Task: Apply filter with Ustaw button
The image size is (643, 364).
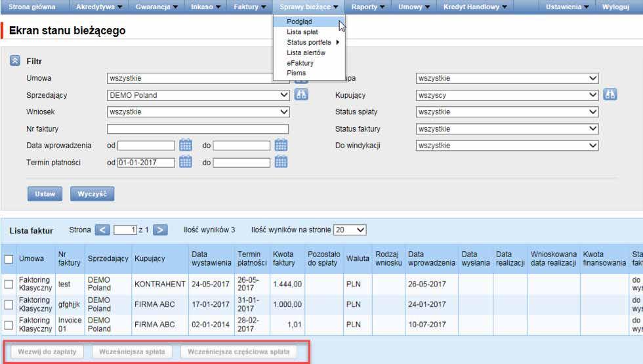Action: tap(45, 194)
